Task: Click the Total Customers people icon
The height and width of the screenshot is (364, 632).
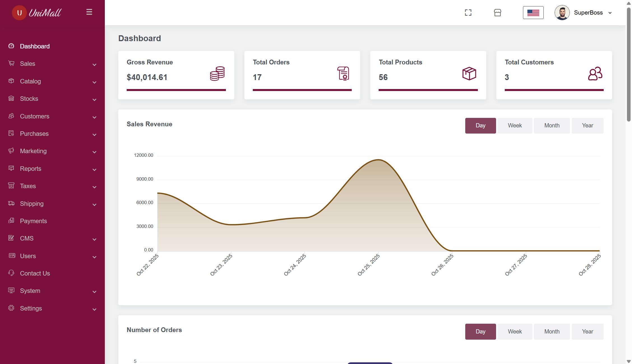Action: (595, 74)
